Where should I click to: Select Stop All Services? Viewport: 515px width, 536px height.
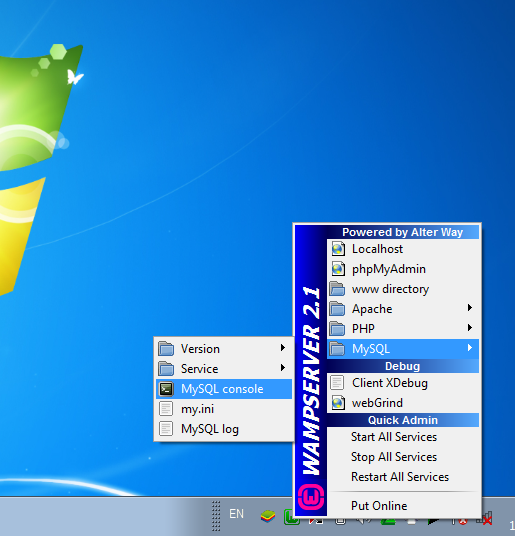(x=403, y=457)
